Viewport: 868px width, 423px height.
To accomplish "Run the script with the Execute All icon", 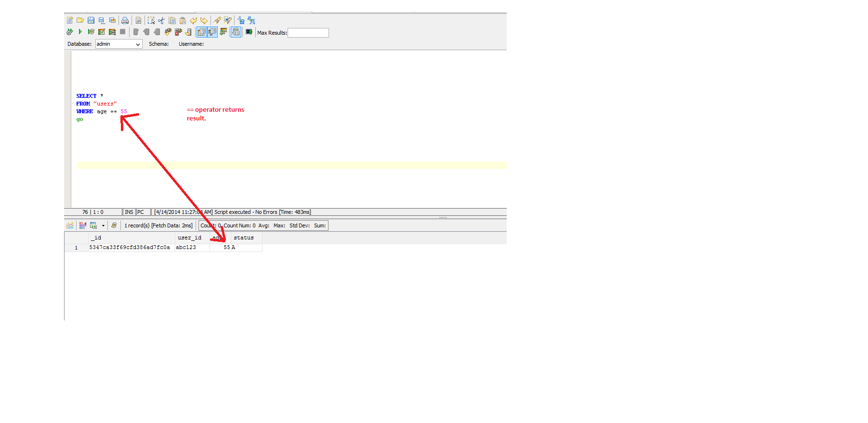I will tap(70, 32).
